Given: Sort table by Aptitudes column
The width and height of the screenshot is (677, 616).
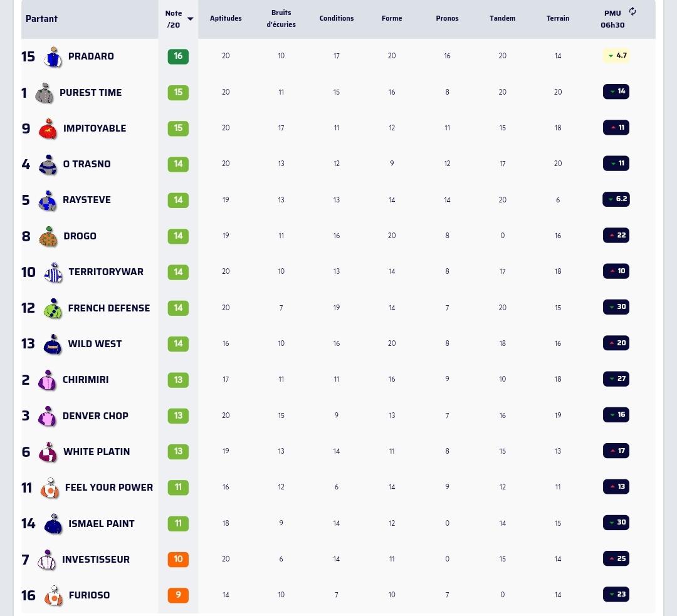Looking at the screenshot, I should click(226, 18).
